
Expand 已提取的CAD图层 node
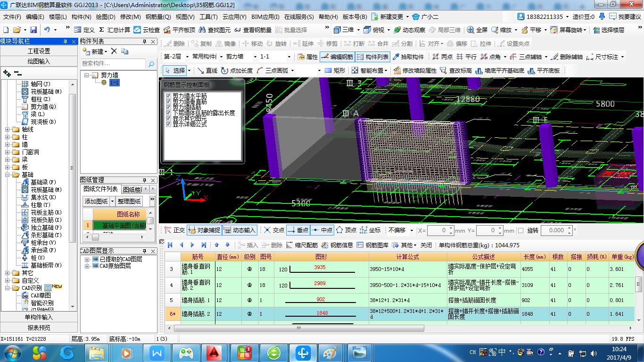coord(87,260)
